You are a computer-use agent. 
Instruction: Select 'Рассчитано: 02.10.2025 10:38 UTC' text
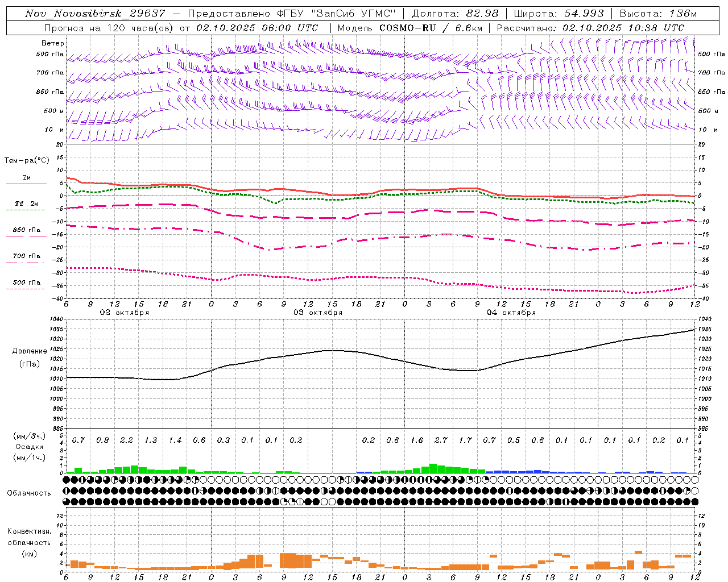590,28
